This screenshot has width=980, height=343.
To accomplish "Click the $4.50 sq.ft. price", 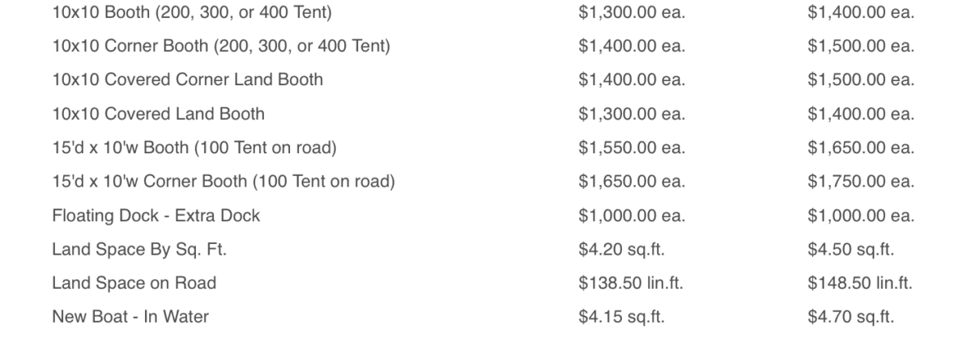I will [x=850, y=250].
